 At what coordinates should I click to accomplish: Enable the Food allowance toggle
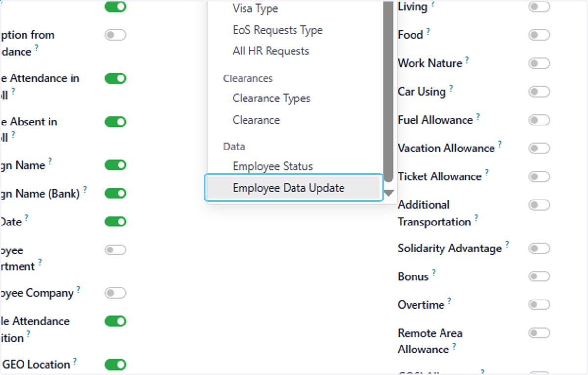(x=539, y=35)
